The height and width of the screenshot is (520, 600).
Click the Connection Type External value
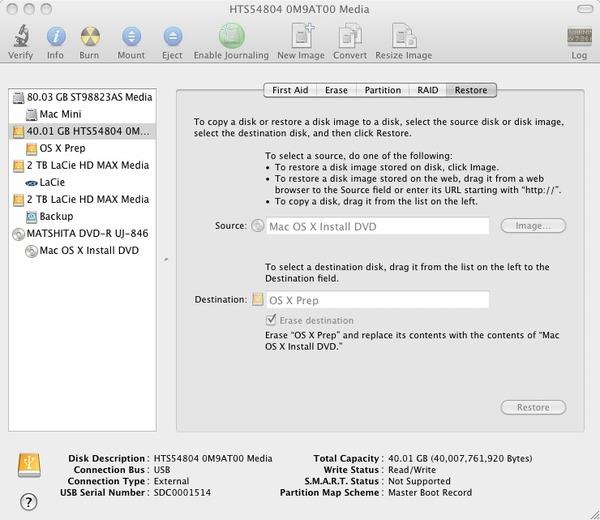[171, 481]
